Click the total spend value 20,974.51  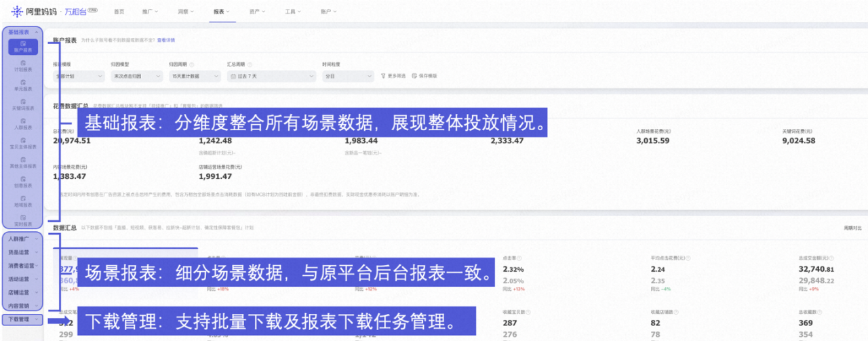(71, 141)
